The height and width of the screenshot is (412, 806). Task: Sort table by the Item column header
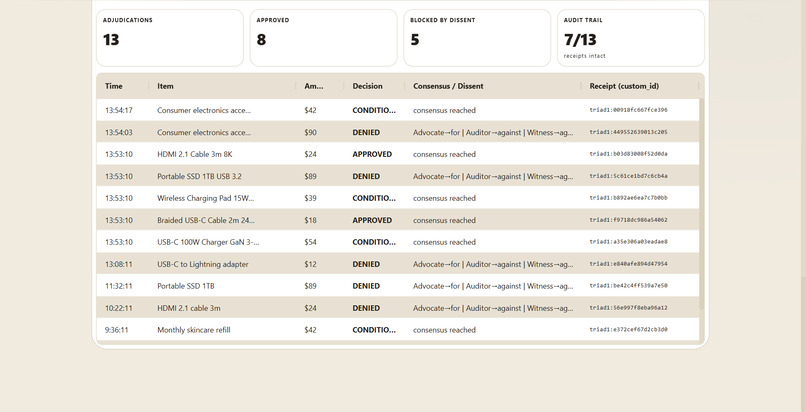tap(165, 86)
